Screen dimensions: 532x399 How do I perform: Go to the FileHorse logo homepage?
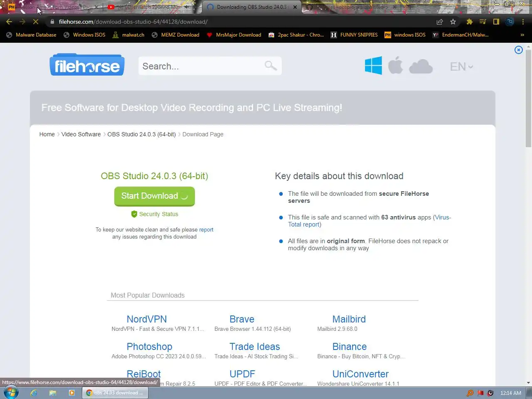click(x=87, y=64)
